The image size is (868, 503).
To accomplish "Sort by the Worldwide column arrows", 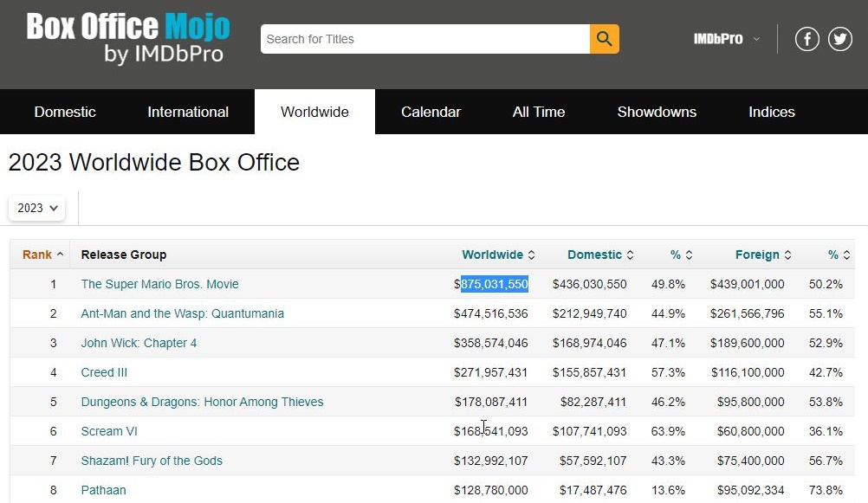I will (531, 255).
